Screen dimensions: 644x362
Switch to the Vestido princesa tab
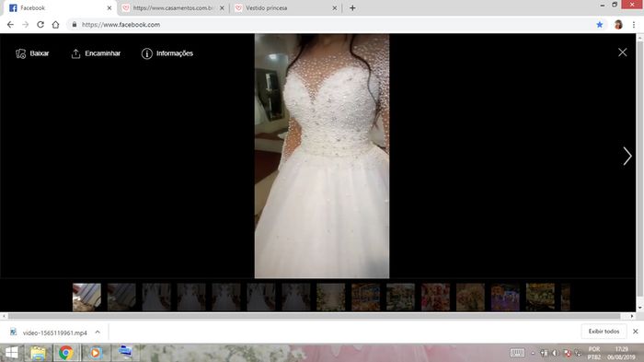pyautogui.click(x=285, y=7)
